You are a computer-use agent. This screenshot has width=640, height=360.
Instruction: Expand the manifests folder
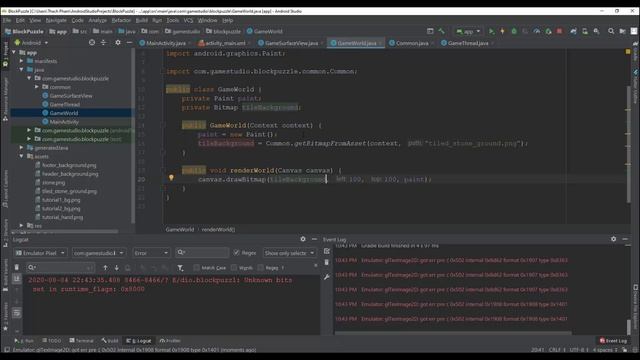pos(22,61)
